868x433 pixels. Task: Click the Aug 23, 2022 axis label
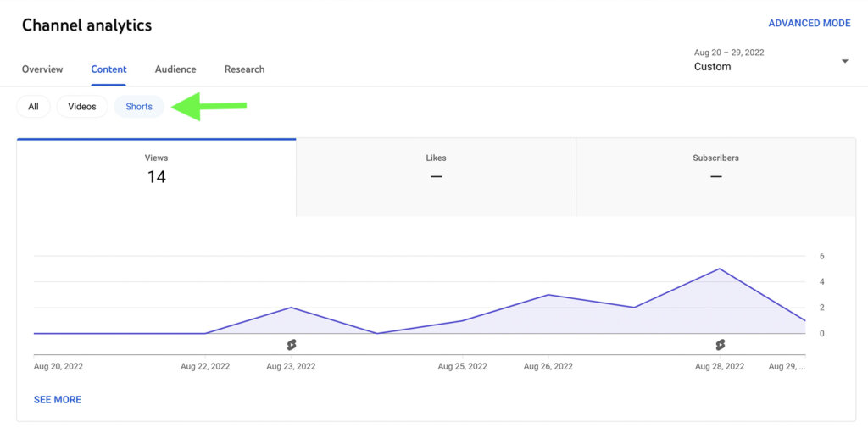click(x=292, y=367)
